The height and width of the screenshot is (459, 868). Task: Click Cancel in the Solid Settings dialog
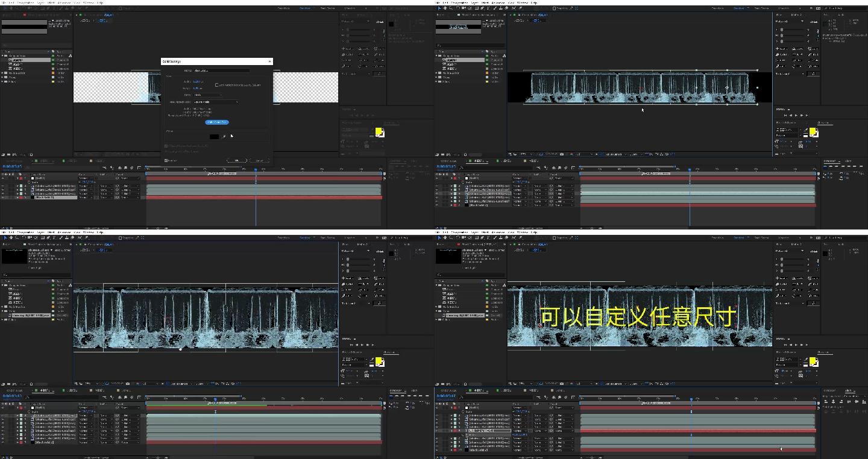260,160
